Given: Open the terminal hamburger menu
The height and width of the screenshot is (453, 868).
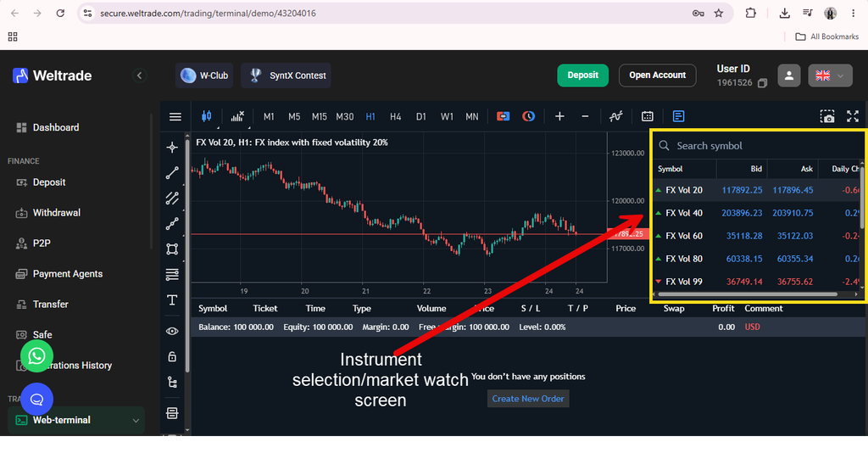Looking at the screenshot, I should point(175,116).
